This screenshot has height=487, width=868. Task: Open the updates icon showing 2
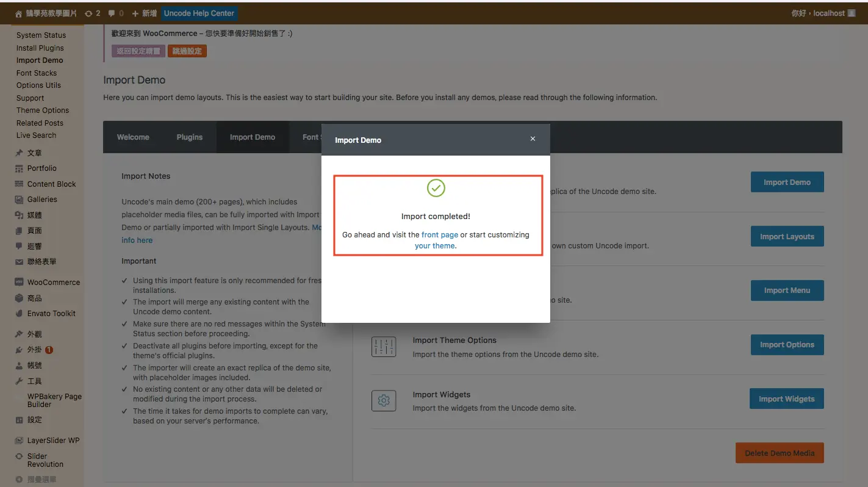89,13
